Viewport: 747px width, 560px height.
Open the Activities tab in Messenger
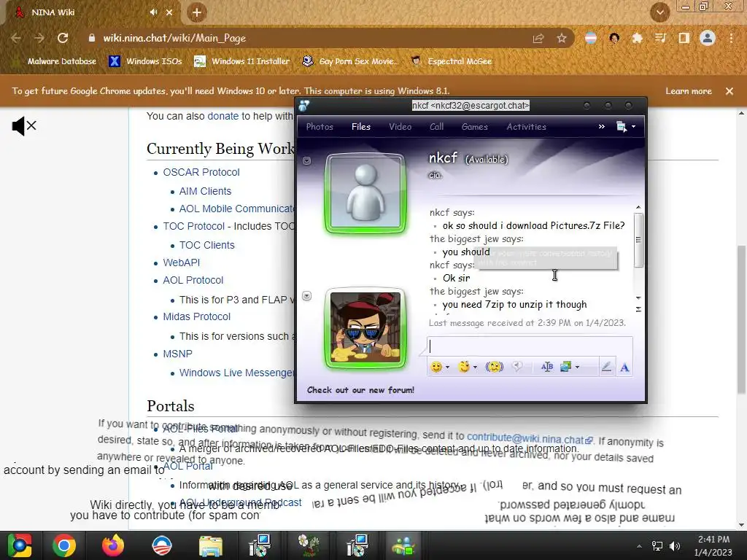click(x=527, y=127)
